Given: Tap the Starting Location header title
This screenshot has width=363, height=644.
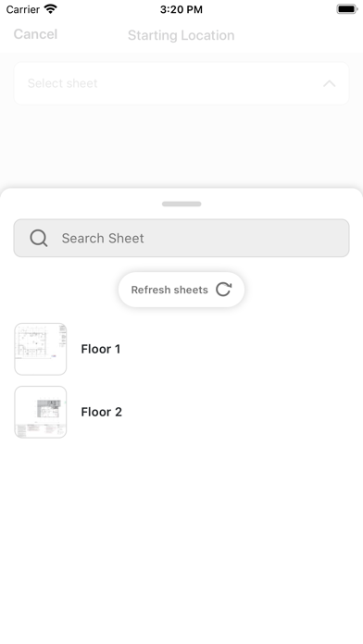Looking at the screenshot, I should click(181, 35).
